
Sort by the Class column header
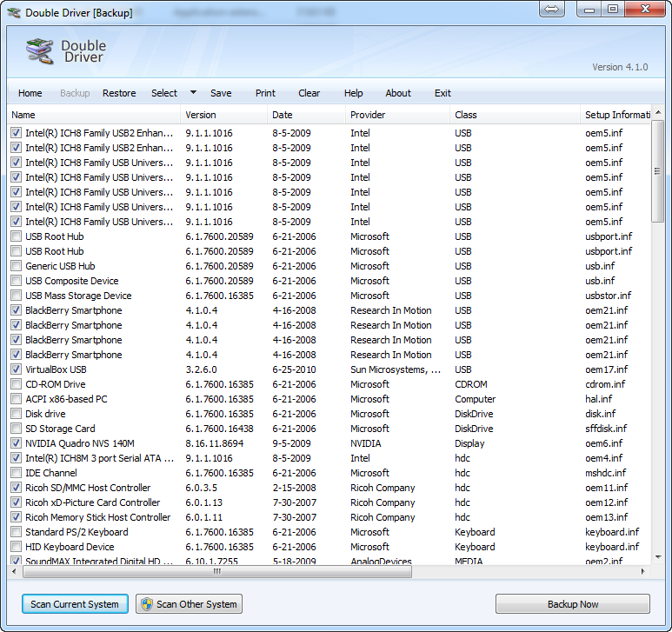(x=515, y=115)
